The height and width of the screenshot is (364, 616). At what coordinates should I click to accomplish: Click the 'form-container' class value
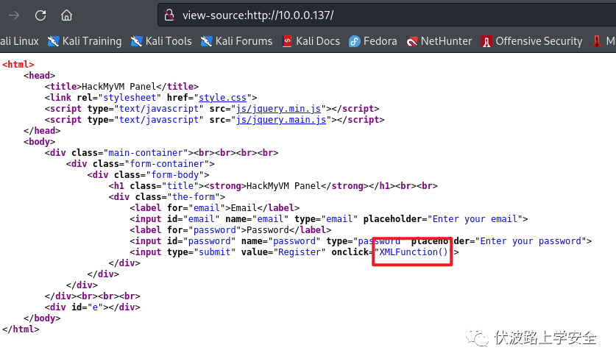click(167, 164)
